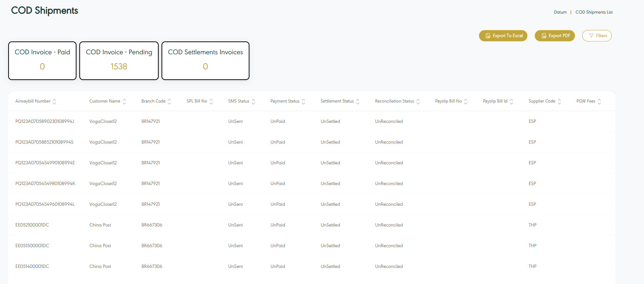This screenshot has width=644, height=284.
Task: Open the COD Settlements Invoices card
Action: [205, 61]
